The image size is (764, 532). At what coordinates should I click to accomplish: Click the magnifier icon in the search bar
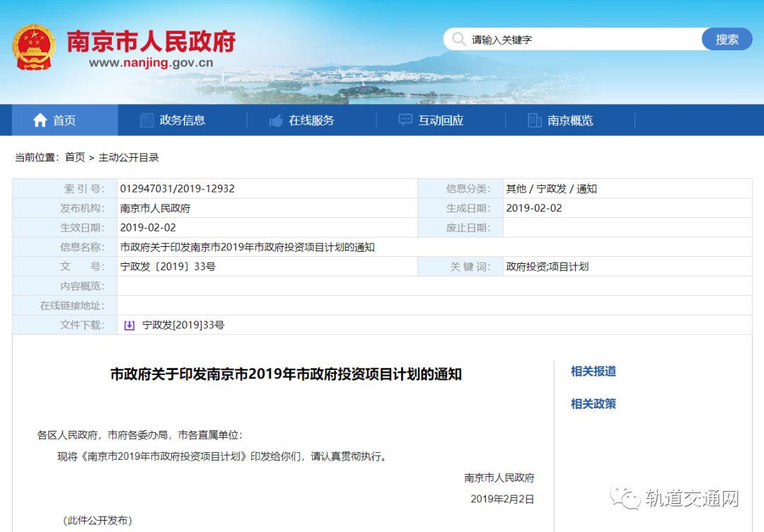(459, 39)
